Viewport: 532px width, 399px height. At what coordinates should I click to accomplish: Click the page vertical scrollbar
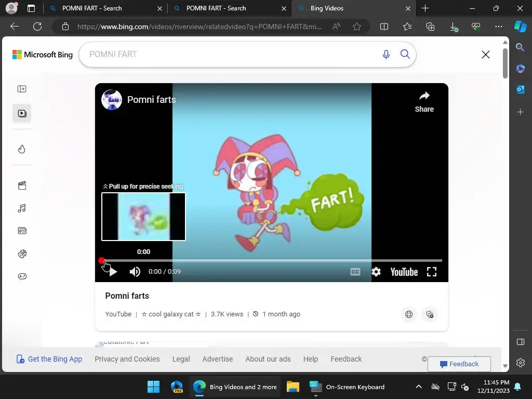point(505,63)
